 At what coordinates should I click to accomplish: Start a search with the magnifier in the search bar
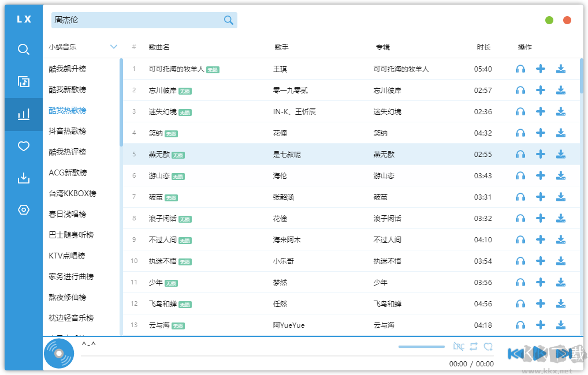pyautogui.click(x=228, y=20)
